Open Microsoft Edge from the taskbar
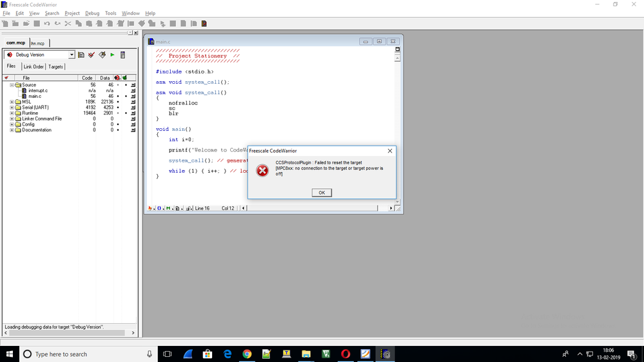644x362 pixels. tap(227, 354)
